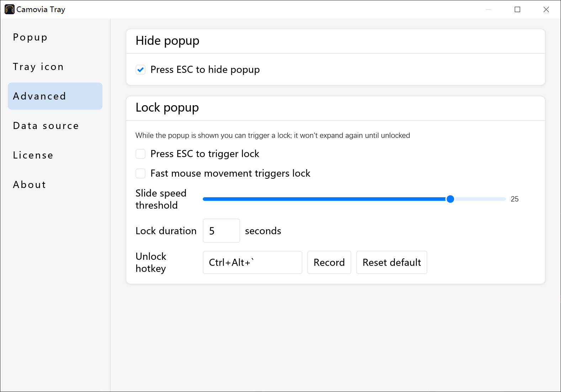Viewport: 561px width, 392px height.
Task: Click the slider value 25
Action: pyautogui.click(x=514, y=199)
